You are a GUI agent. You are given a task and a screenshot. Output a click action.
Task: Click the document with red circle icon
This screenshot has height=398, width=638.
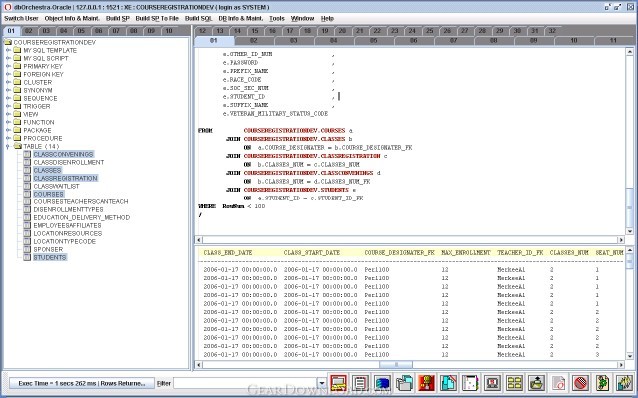(558, 383)
